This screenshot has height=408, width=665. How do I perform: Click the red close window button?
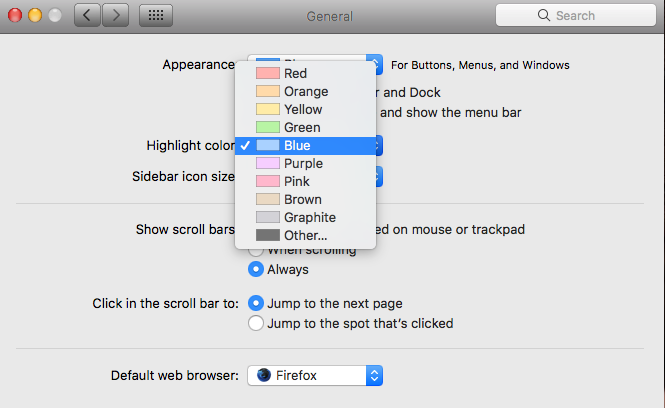(x=15, y=16)
